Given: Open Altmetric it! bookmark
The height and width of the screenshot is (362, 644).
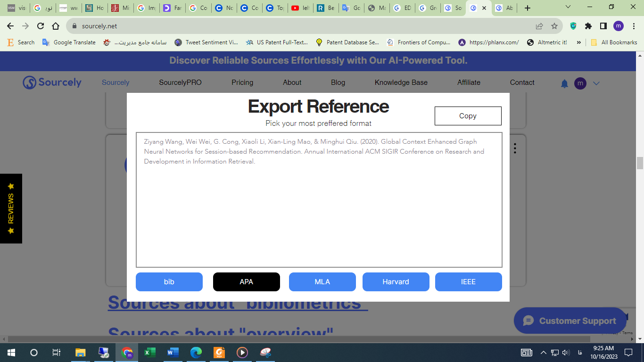Looking at the screenshot, I should [x=547, y=42].
